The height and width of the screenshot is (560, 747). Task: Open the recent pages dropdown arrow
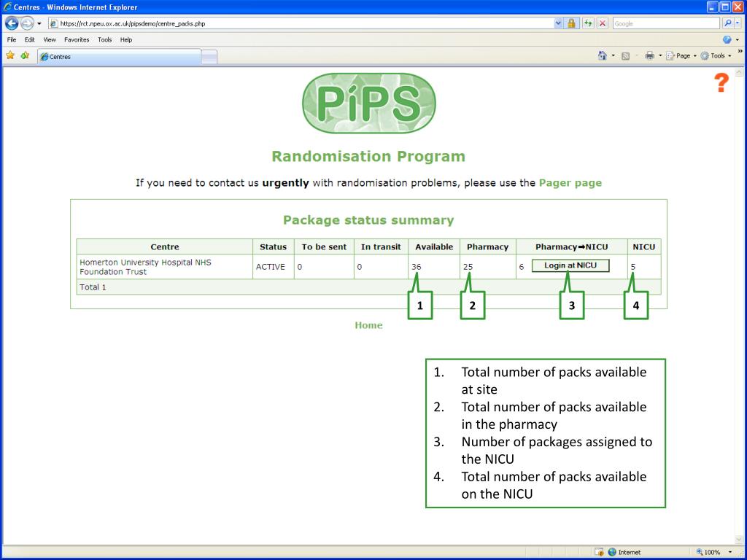click(39, 23)
